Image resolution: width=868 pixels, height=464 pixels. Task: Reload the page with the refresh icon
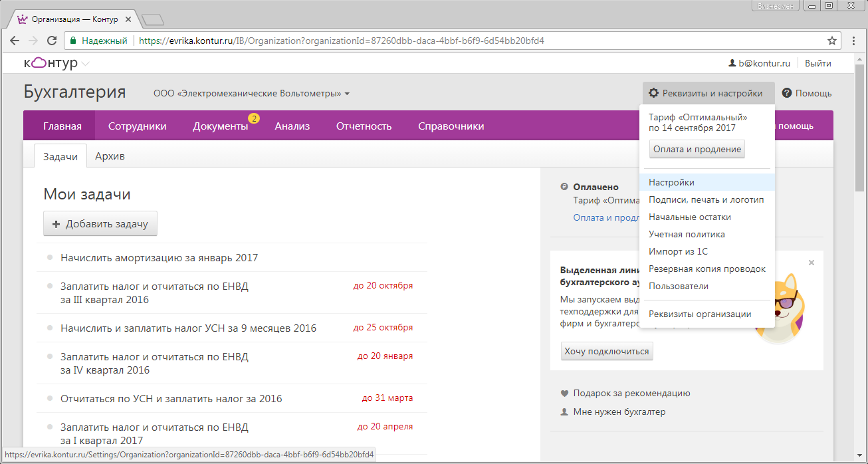point(51,41)
